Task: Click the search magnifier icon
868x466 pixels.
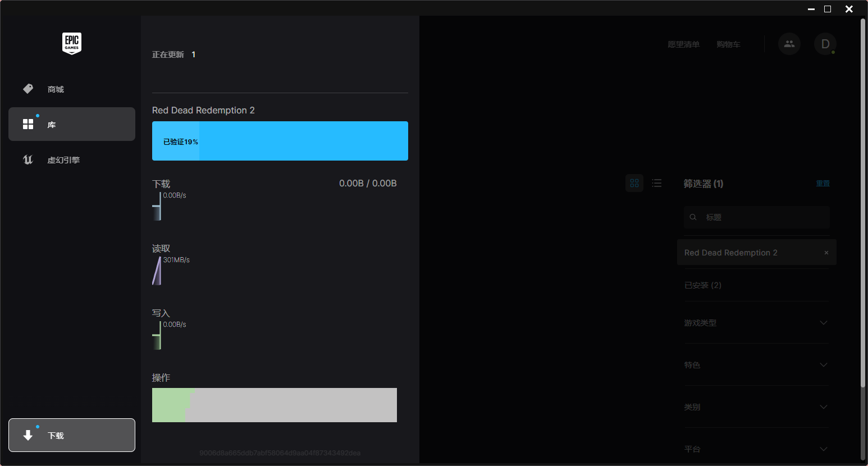Action: tap(693, 217)
